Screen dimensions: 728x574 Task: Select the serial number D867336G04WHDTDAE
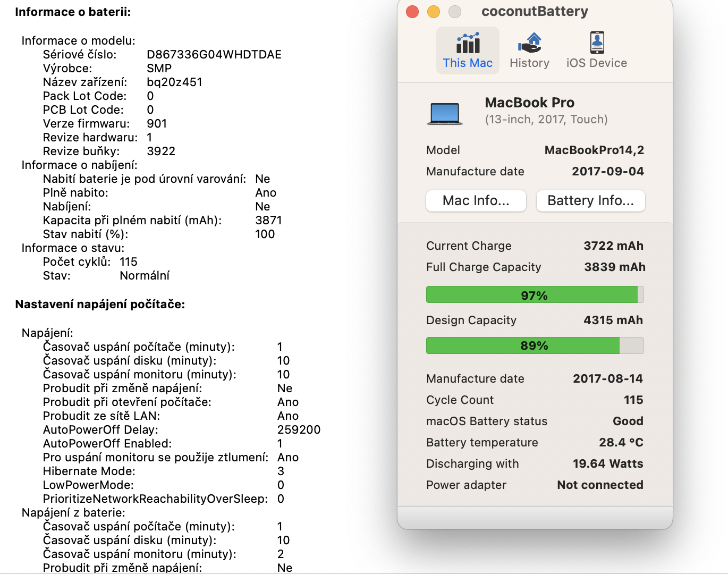[x=214, y=55]
